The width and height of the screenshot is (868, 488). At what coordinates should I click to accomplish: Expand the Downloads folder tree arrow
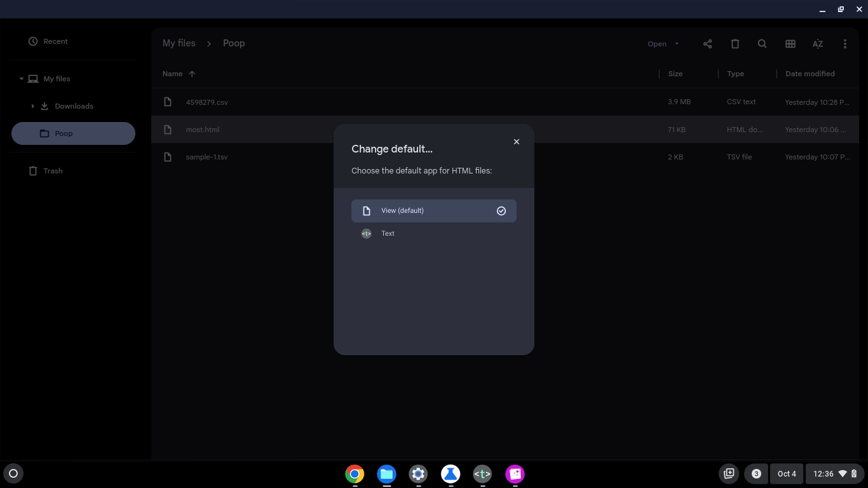click(x=33, y=106)
